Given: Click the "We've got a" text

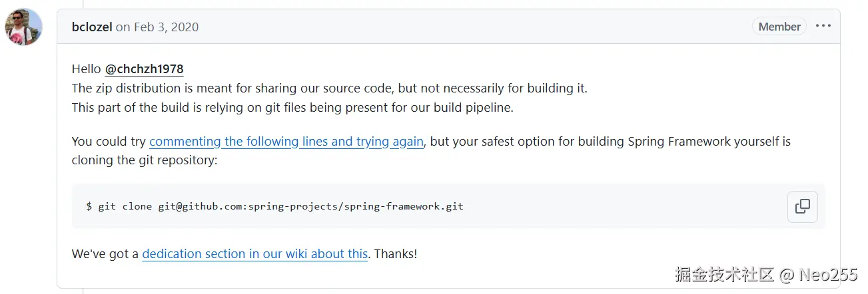Looking at the screenshot, I should 105,253.
